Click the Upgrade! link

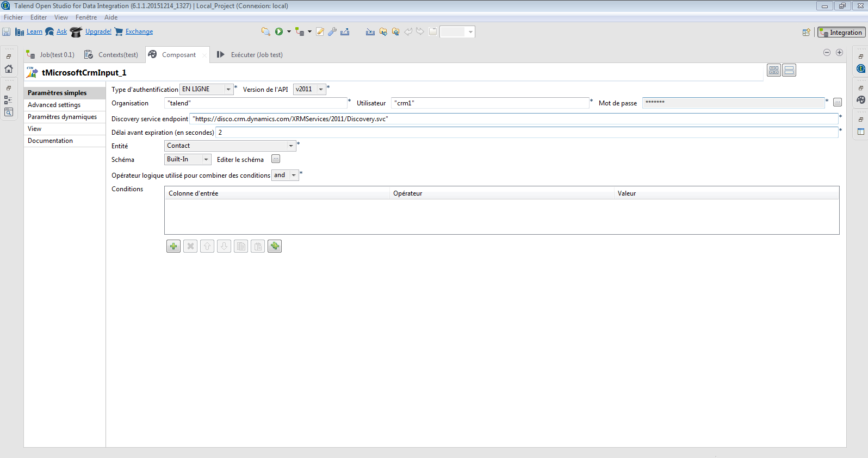coord(98,32)
